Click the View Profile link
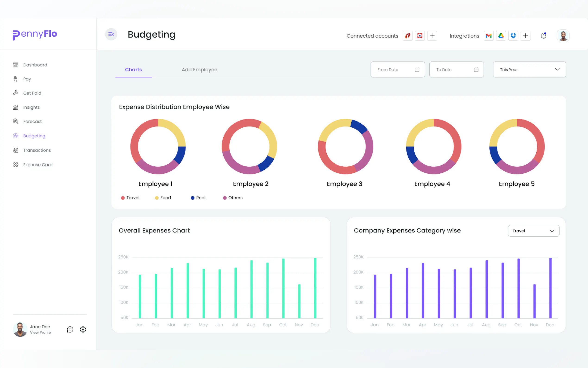The height and width of the screenshot is (368, 588). (x=40, y=333)
